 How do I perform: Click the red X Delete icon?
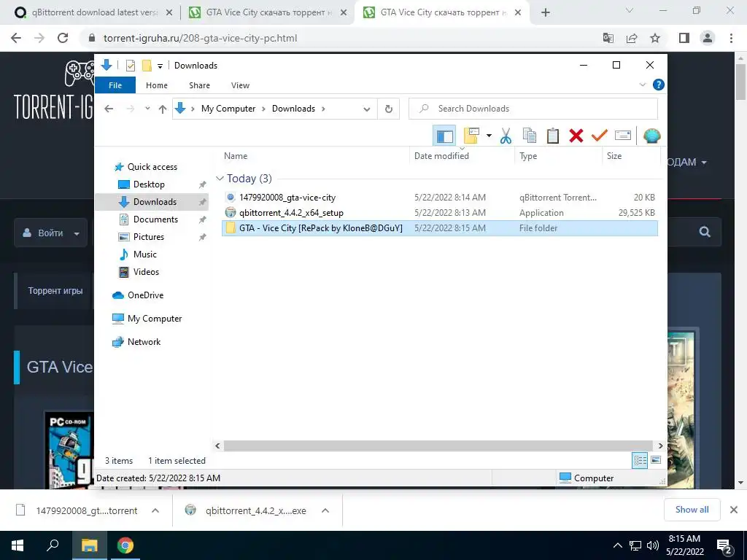tap(576, 136)
